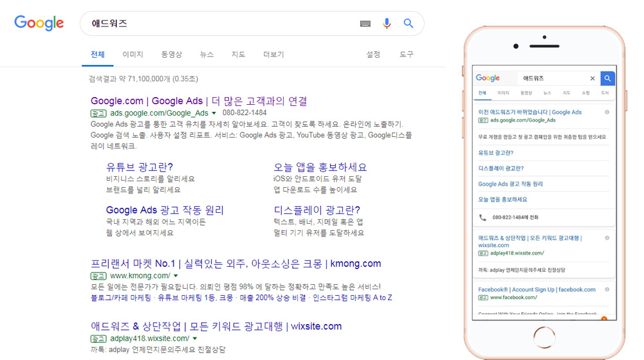Open the 매출 200% 상승 비결 sitelink

273,298
